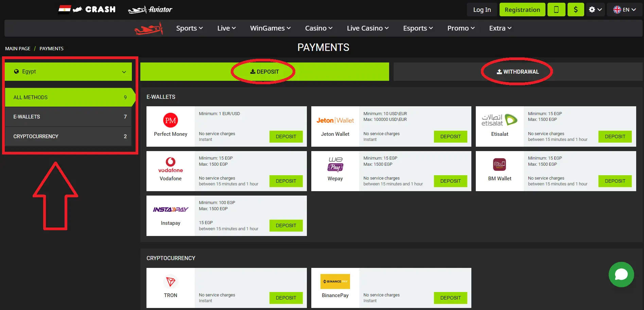The width and height of the screenshot is (644, 310).
Task: Click the mobile phone icon in the header
Action: click(x=556, y=9)
